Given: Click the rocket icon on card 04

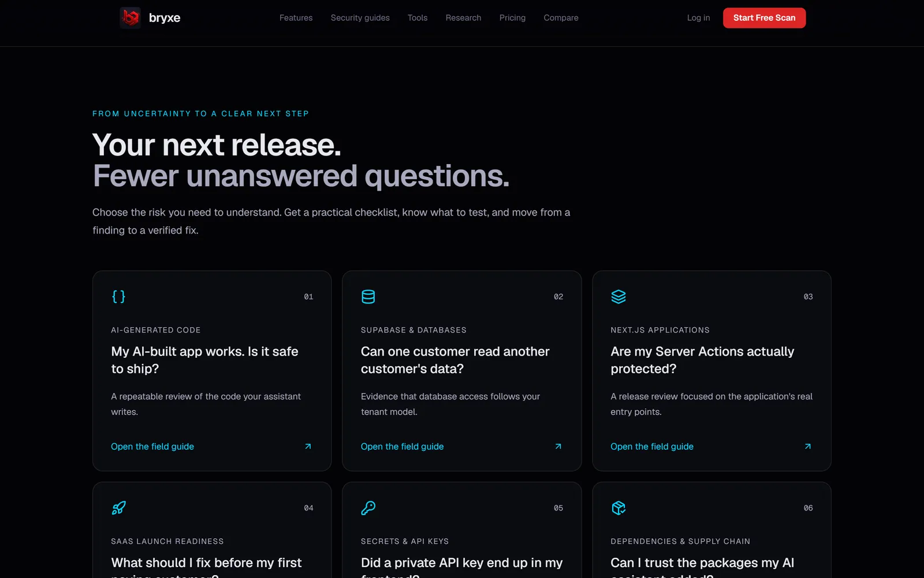Looking at the screenshot, I should point(118,508).
